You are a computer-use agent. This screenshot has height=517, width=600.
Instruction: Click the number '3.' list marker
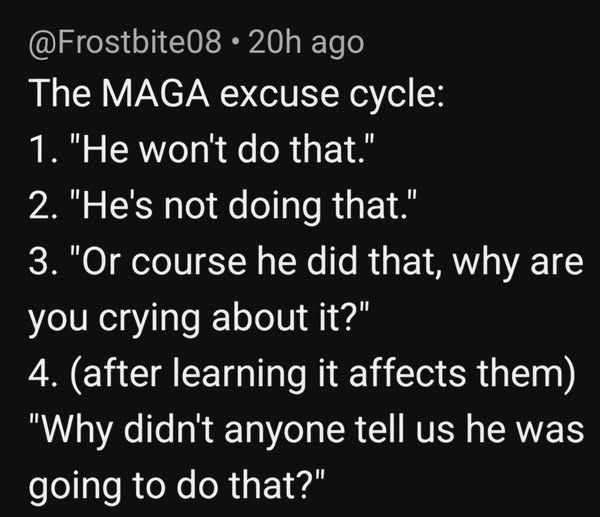(44, 262)
